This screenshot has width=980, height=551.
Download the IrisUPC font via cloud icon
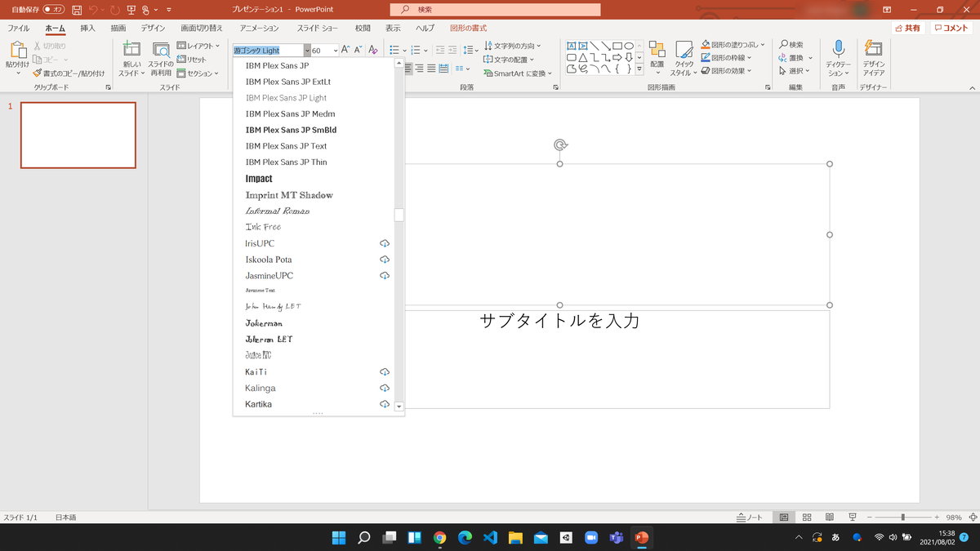[x=385, y=243]
